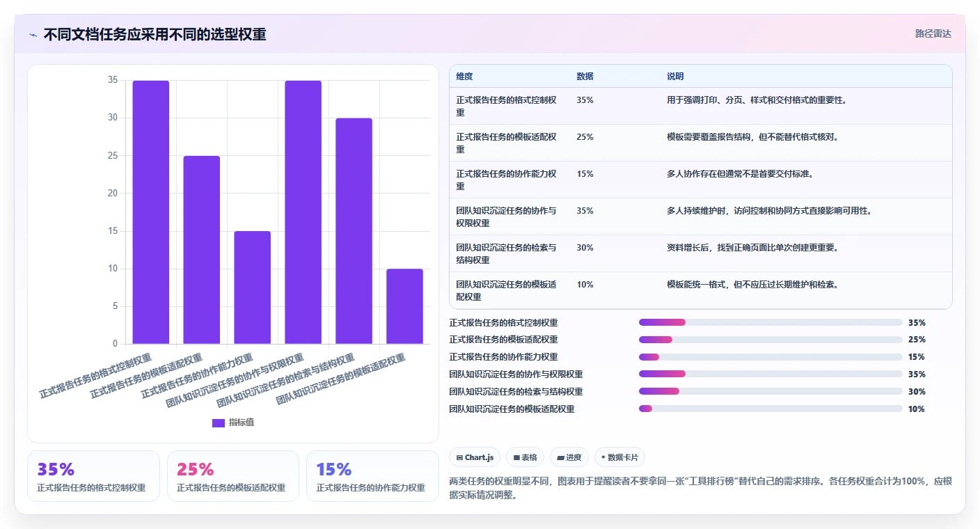Click the Chart.js chip
The height and width of the screenshot is (529, 980).
475,457
